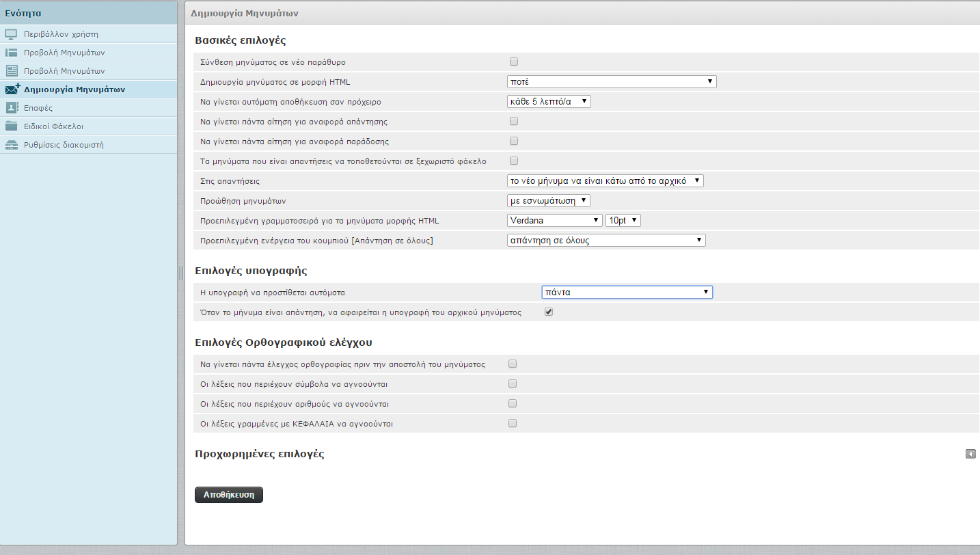Click label Η υπογραφή να προστίθεται αυτόματα
This screenshot has height=555, width=980.
(x=273, y=293)
